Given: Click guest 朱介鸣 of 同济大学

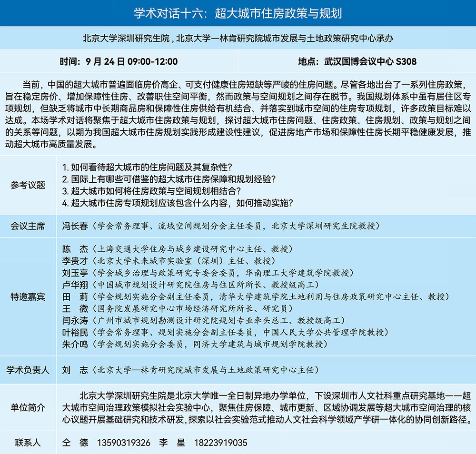Looking at the screenshot, I should coord(195,344).
